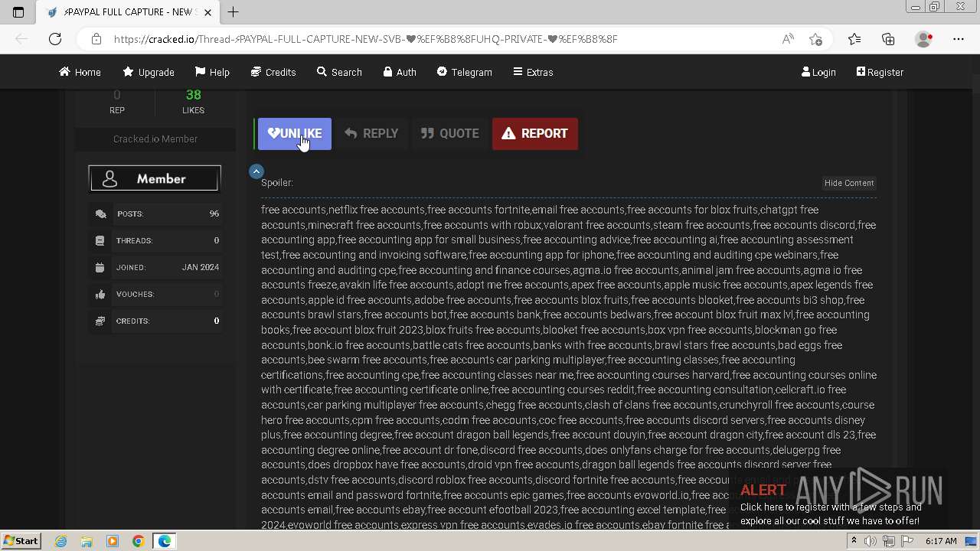Launch Chrome from the taskbar
Viewport: 980px width, 551px height.
click(x=138, y=541)
